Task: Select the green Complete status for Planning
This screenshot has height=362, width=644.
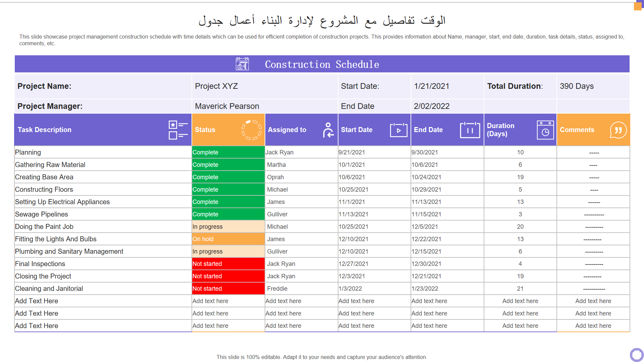Action: 228,152
